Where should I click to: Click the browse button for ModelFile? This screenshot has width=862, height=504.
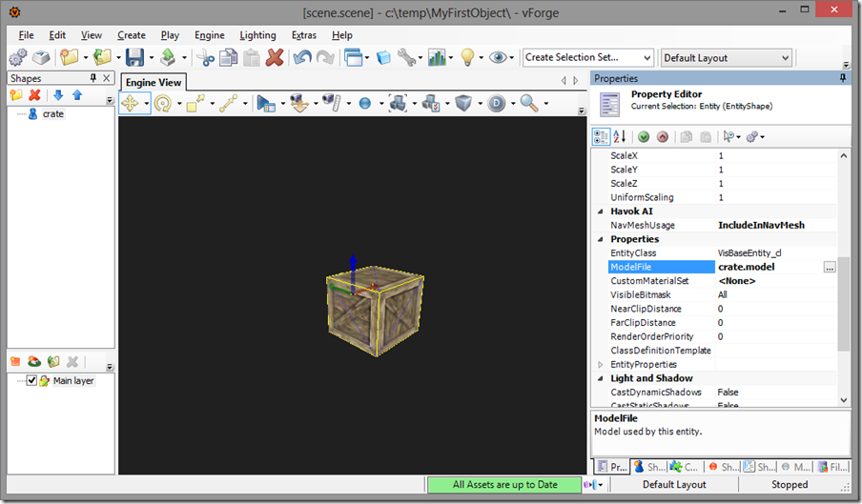(x=829, y=268)
